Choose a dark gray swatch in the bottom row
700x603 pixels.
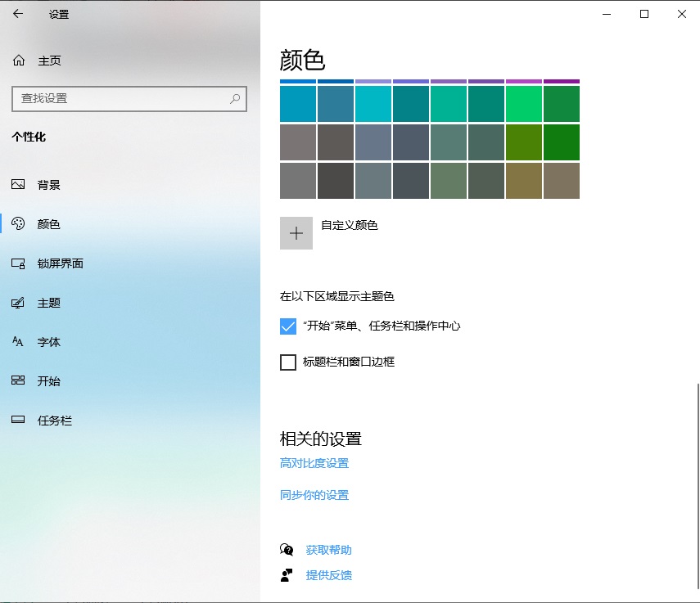335,180
